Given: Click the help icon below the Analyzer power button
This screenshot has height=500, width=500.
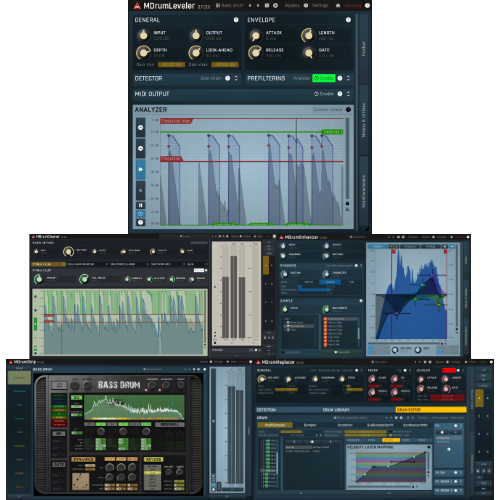Looking at the screenshot, I should pos(141,222).
